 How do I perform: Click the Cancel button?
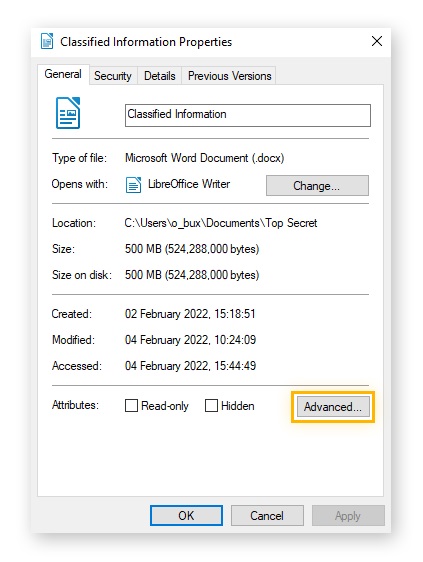[267, 516]
